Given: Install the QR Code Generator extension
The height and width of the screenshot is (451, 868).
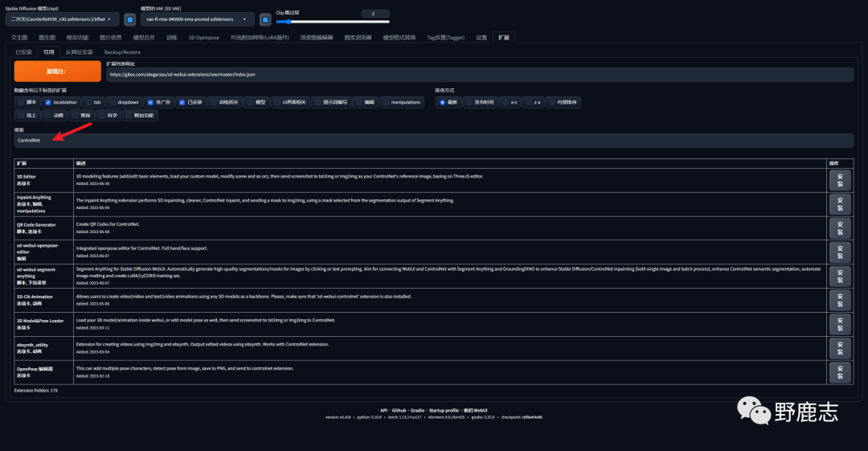Looking at the screenshot, I should point(840,228).
